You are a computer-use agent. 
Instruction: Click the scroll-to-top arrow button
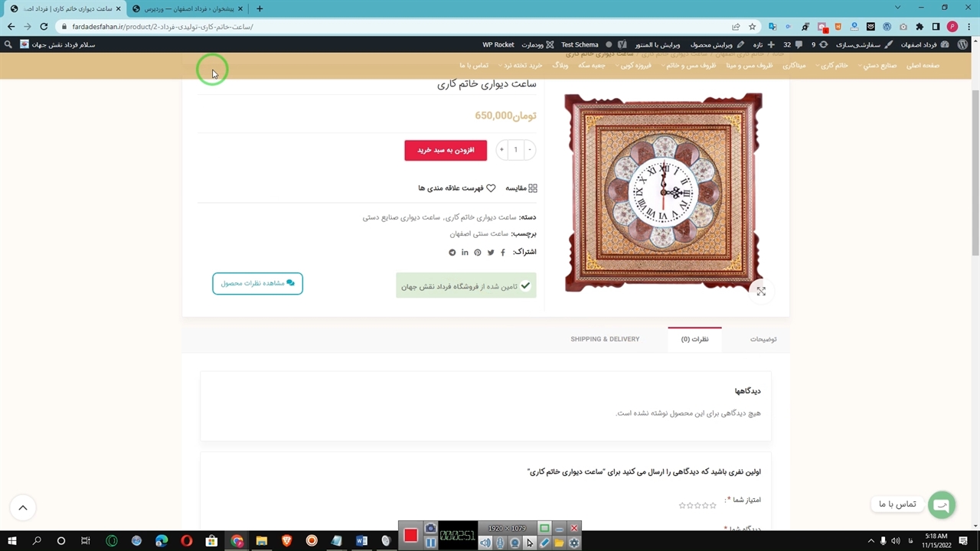(23, 507)
